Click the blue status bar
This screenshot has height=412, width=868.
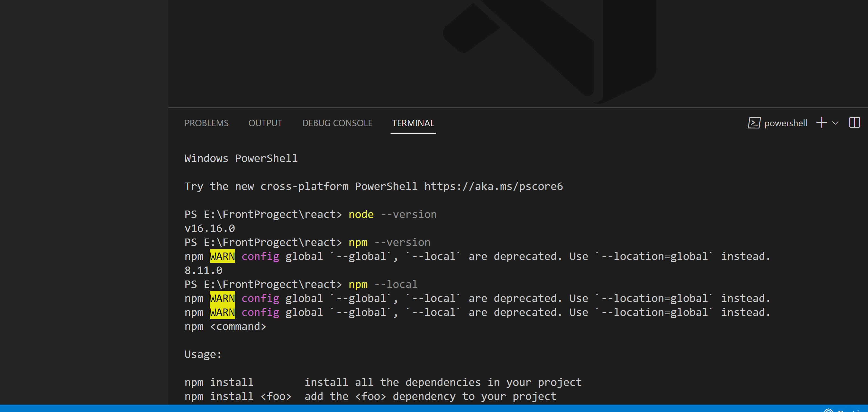point(434,408)
